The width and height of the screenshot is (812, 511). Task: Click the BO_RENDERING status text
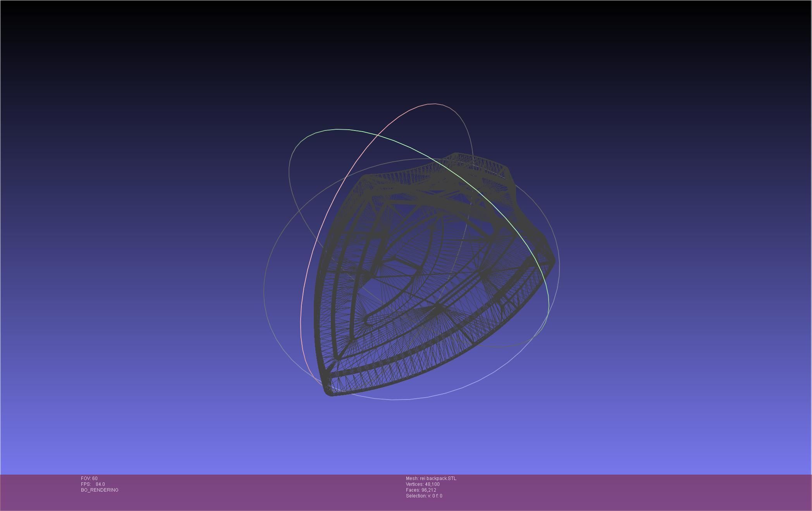pyautogui.click(x=100, y=490)
